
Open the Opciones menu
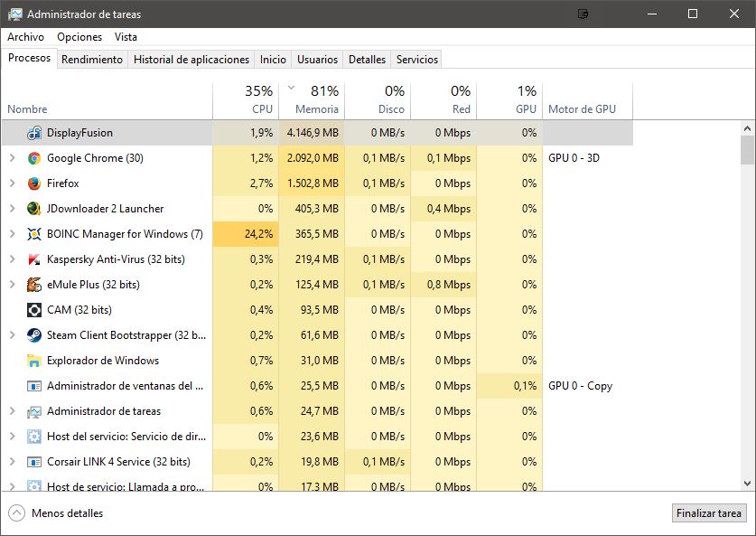tap(79, 37)
